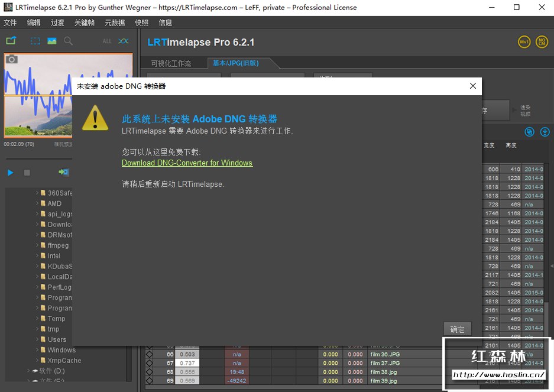Click the 高度 column header
Screen dimensions: 554x392
pos(511,145)
